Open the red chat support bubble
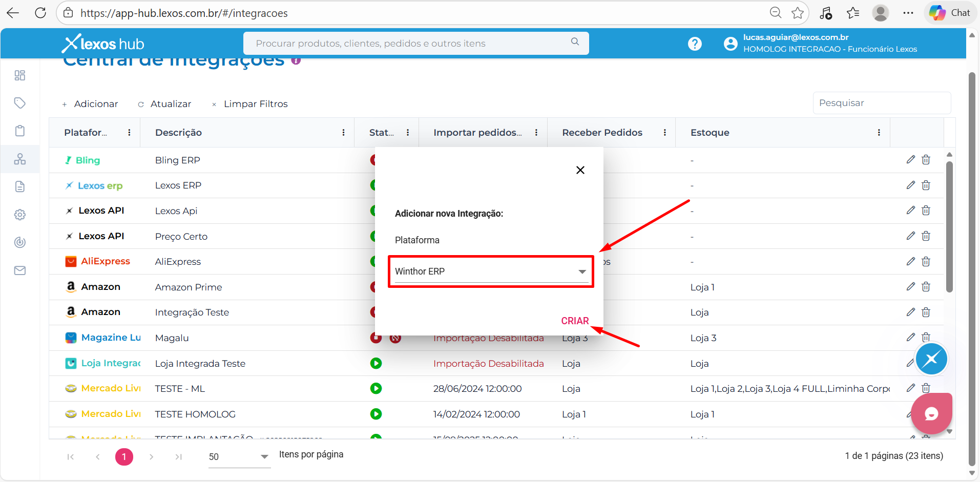Viewport: 980px width, 482px height. pyautogui.click(x=931, y=414)
